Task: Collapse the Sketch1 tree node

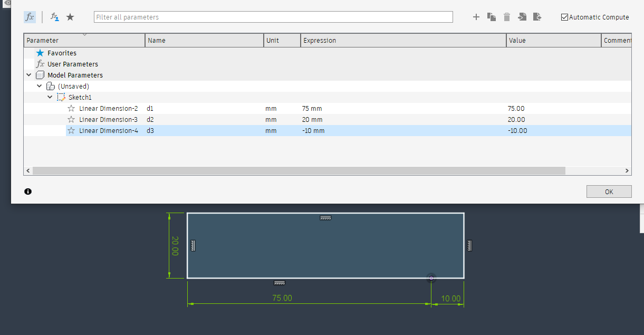Action: coord(50,97)
